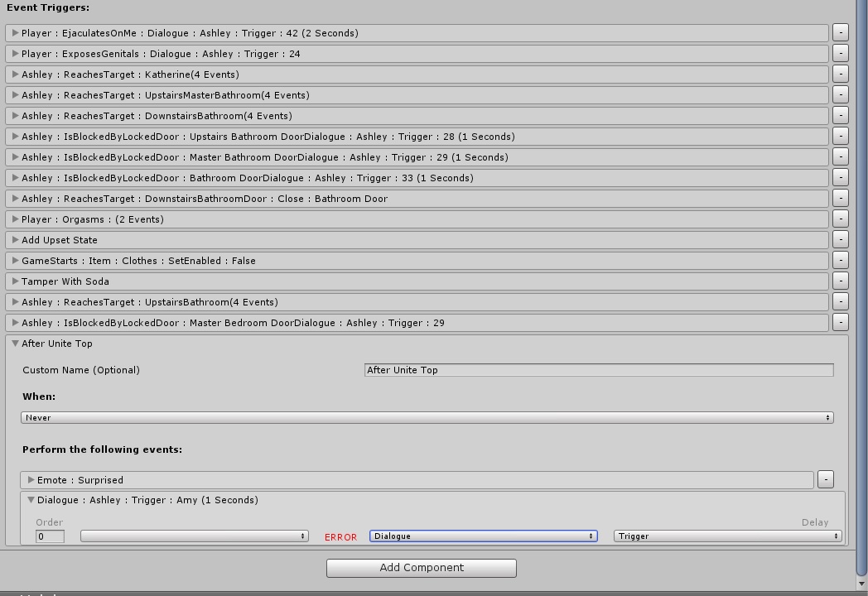Remove the Tamper With Soda trigger
The width and height of the screenshot is (868, 596).
pyautogui.click(x=840, y=281)
